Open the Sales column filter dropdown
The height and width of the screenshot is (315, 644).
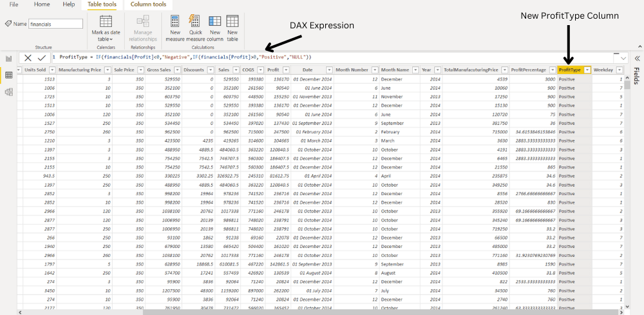[x=236, y=70]
